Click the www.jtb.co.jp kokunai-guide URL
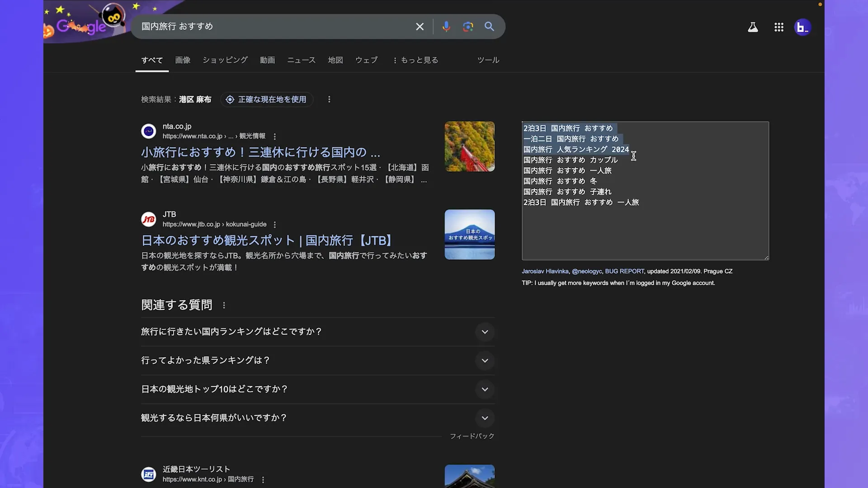 (x=214, y=225)
